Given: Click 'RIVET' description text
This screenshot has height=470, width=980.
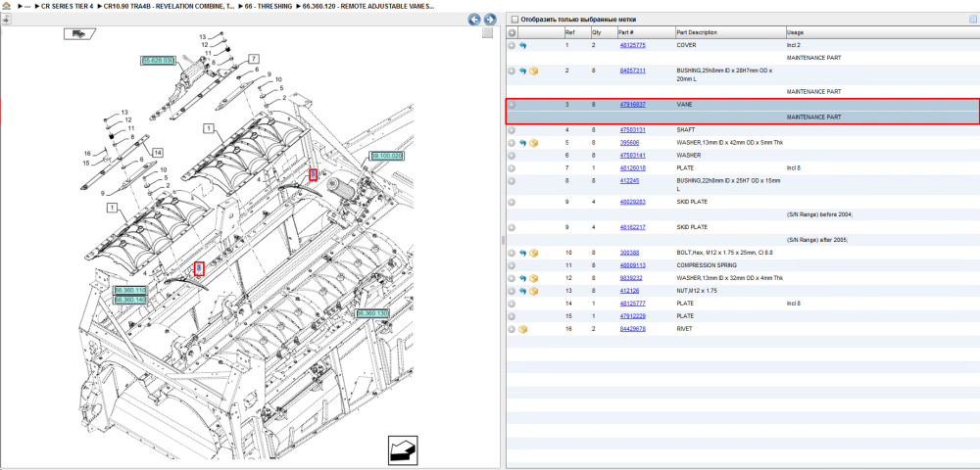Looking at the screenshot, I should (684, 329).
